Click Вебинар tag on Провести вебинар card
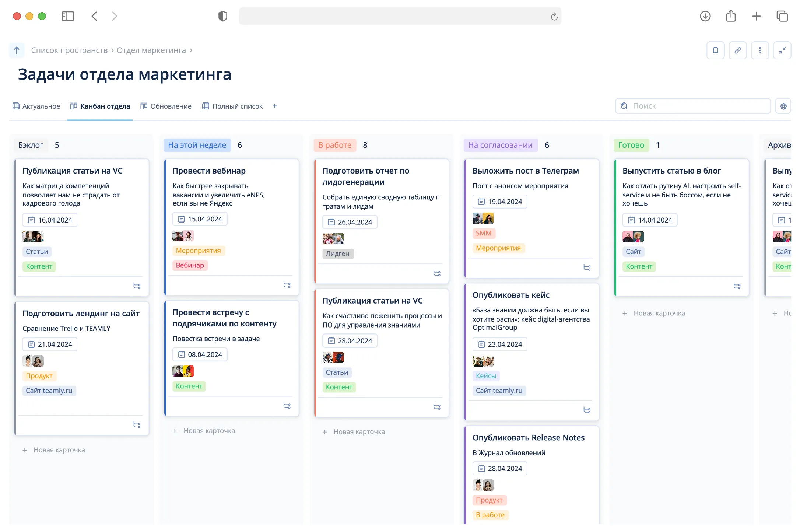 coord(190,265)
